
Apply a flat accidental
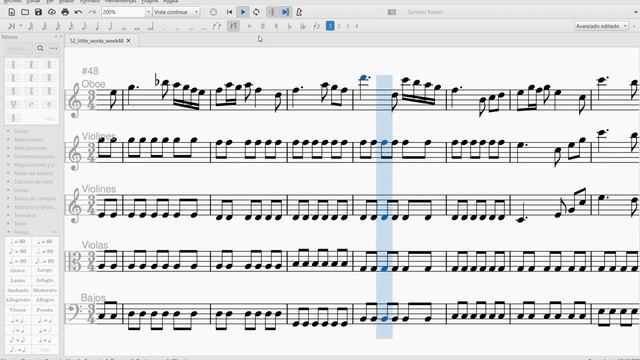(x=290, y=26)
